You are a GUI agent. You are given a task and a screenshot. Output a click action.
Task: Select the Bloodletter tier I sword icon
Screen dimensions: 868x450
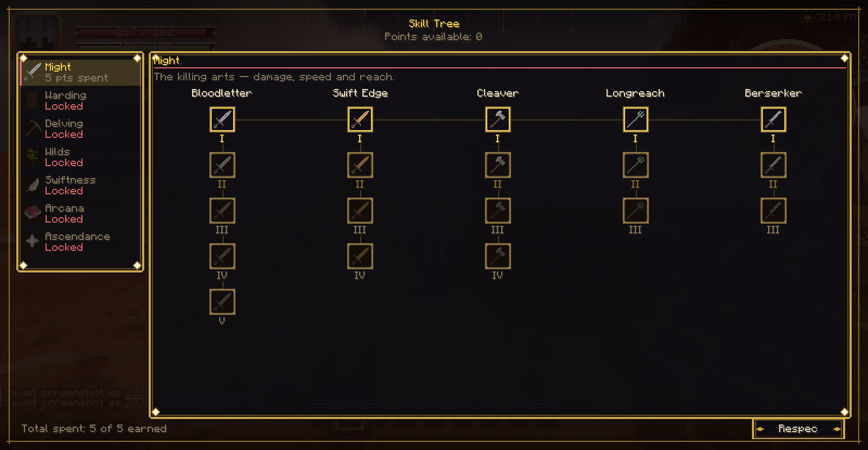(222, 119)
